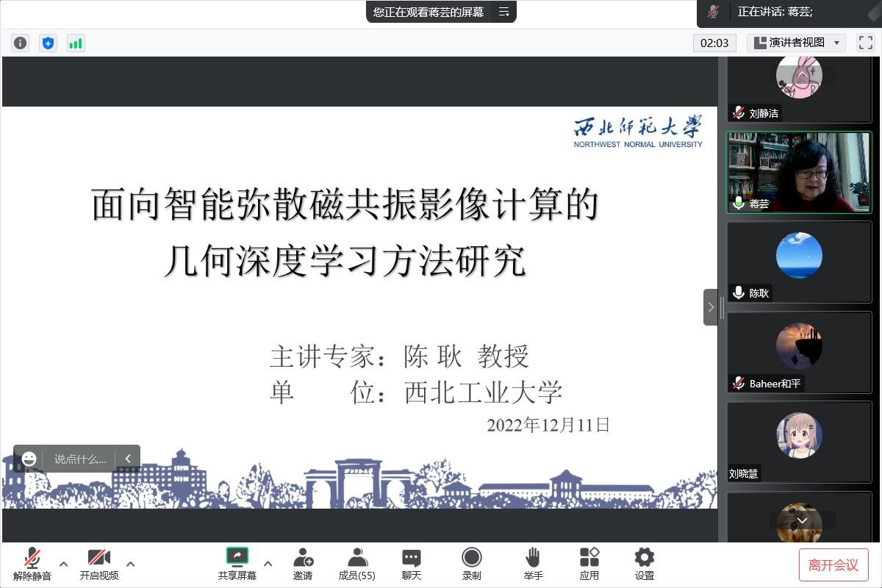
Task: Leave the meeting via 离开会议
Action: tap(833, 564)
